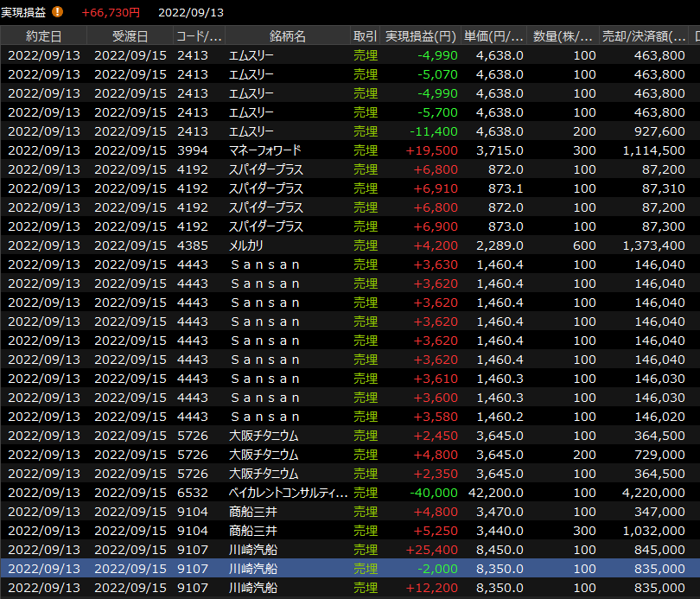The width and height of the screenshot is (700, 599).
Task: Click the 単価 column header
Action: click(x=493, y=36)
